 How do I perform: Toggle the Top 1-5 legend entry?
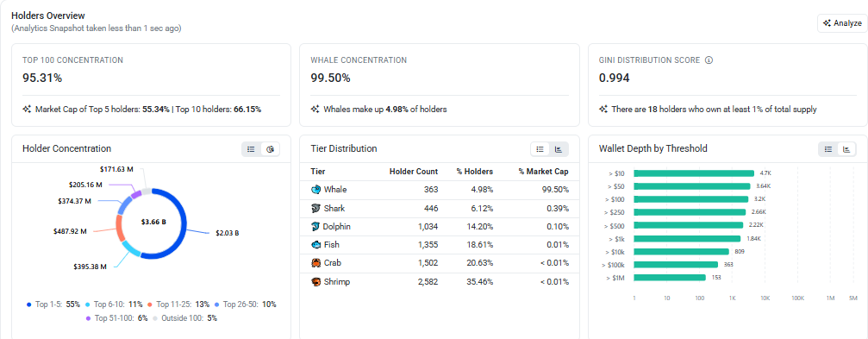pyautogui.click(x=53, y=304)
